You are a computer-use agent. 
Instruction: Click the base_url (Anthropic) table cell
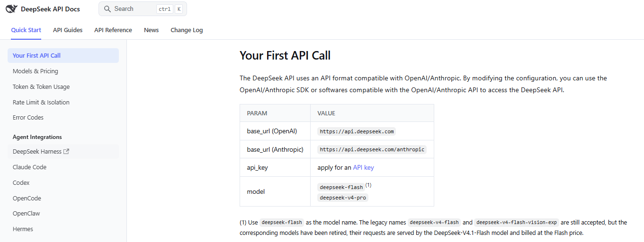[275, 149]
